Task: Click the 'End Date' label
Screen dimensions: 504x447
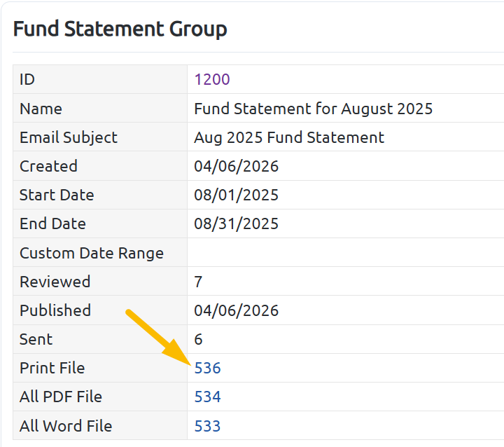Action: click(x=52, y=224)
